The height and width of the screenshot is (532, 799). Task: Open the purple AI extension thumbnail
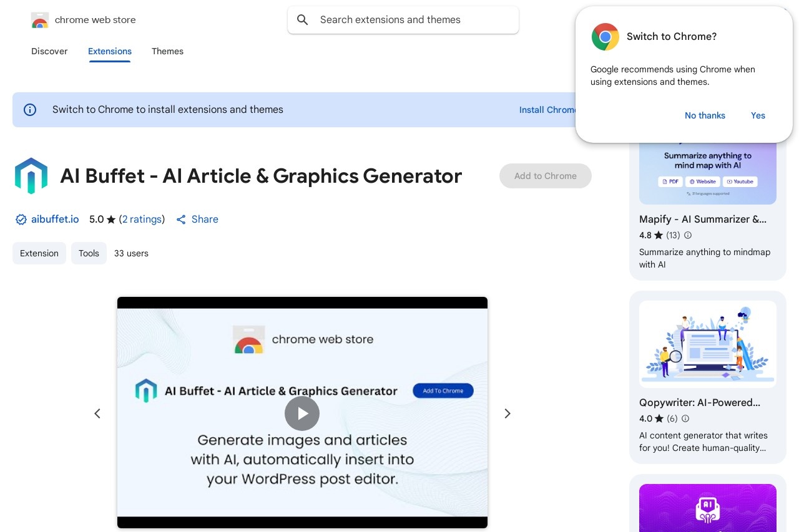pyautogui.click(x=708, y=508)
